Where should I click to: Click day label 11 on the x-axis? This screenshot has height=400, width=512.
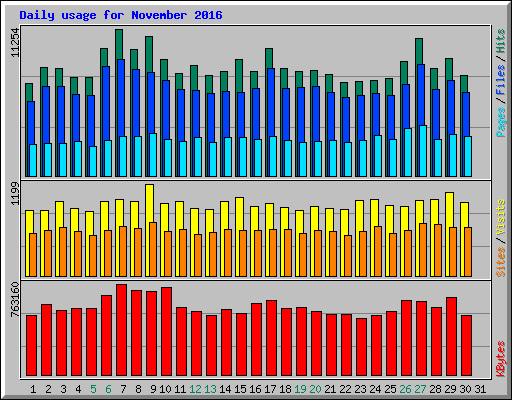point(180,389)
